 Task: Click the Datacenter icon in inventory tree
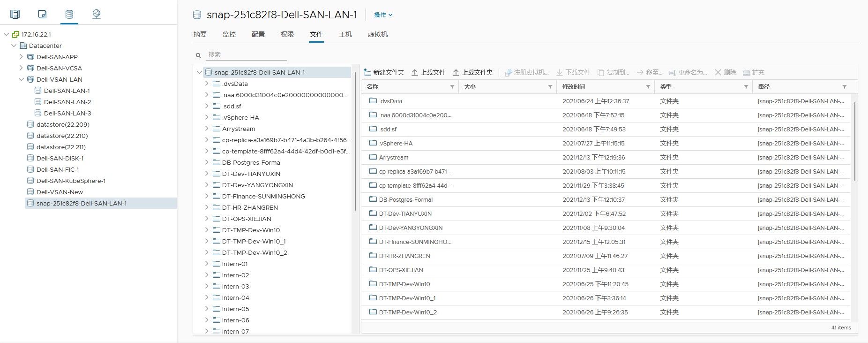tap(23, 46)
